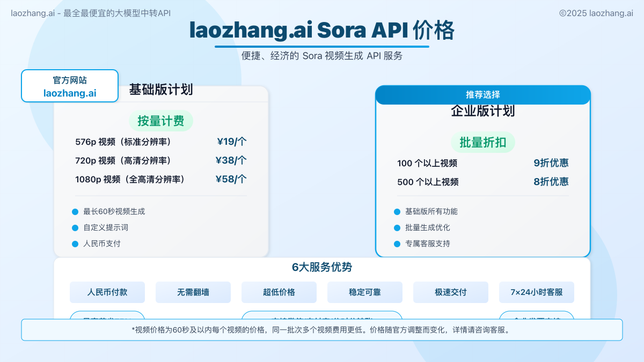Image resolution: width=644 pixels, height=362 pixels.
Task: Click the ©2025 laozhang.ai copyright text
Action: tap(596, 13)
